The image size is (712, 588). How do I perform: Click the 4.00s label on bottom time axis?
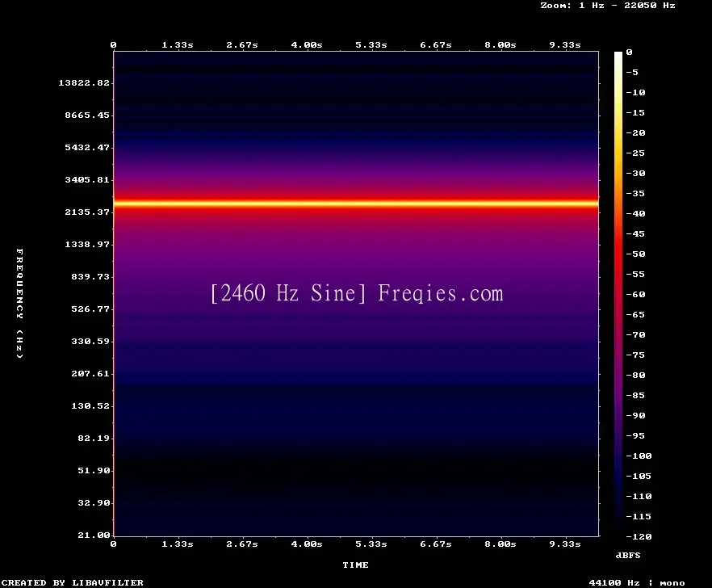tap(307, 544)
